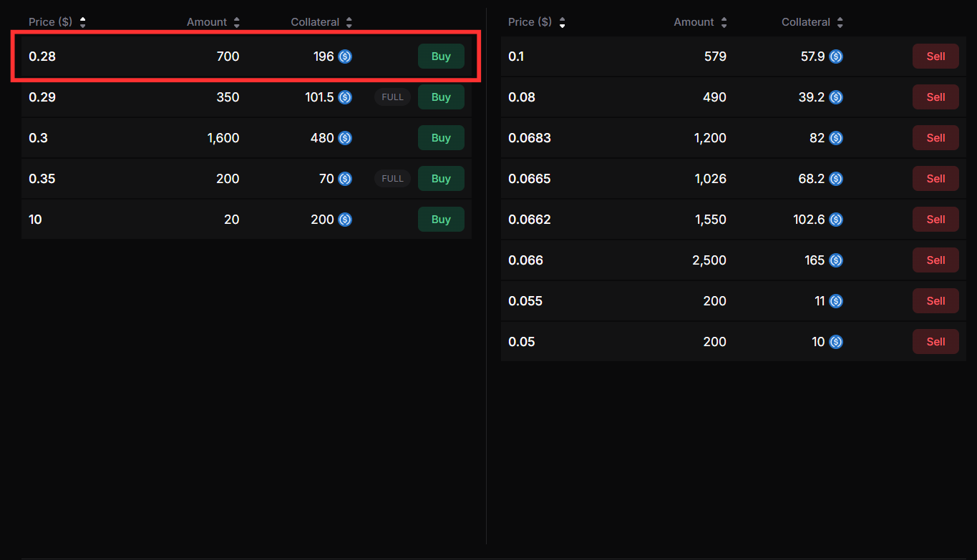The width and height of the screenshot is (977, 560).
Task: Select the 2,500 amount cell
Action: (x=709, y=260)
